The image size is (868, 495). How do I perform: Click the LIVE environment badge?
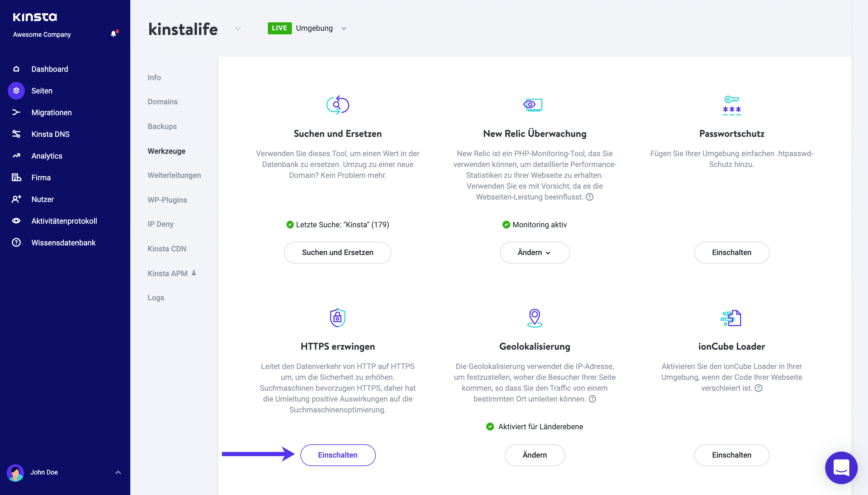coord(280,28)
